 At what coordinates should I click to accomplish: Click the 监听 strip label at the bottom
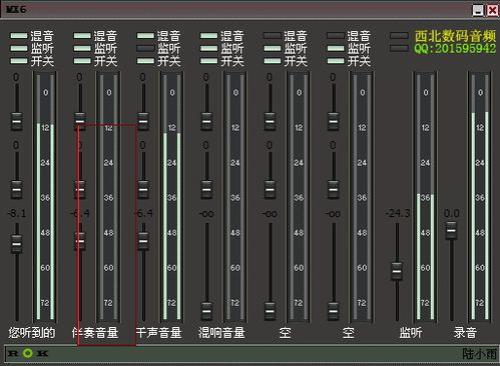tap(411, 332)
